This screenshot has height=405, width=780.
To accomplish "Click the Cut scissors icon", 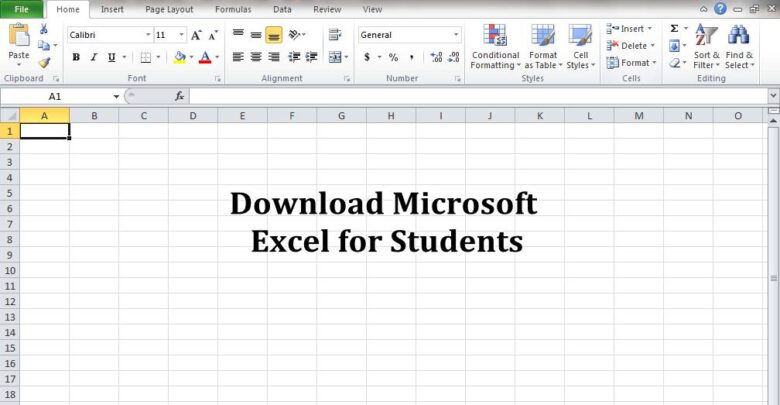I will click(x=44, y=29).
